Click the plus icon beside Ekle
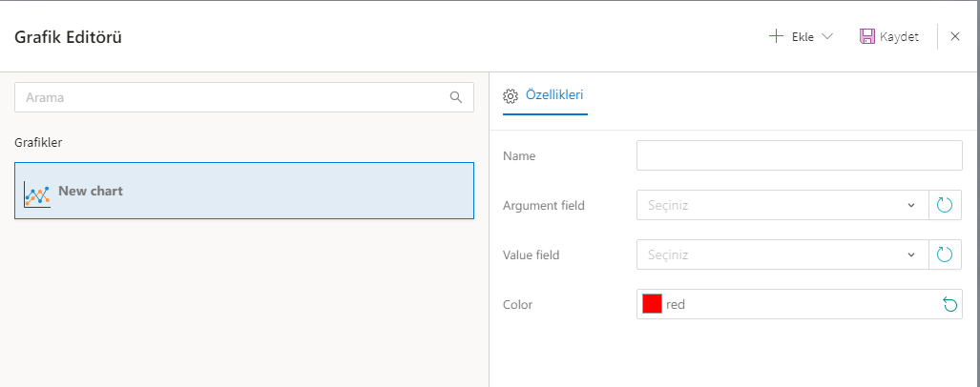Screen dimensions: 980x387 [x=776, y=36]
